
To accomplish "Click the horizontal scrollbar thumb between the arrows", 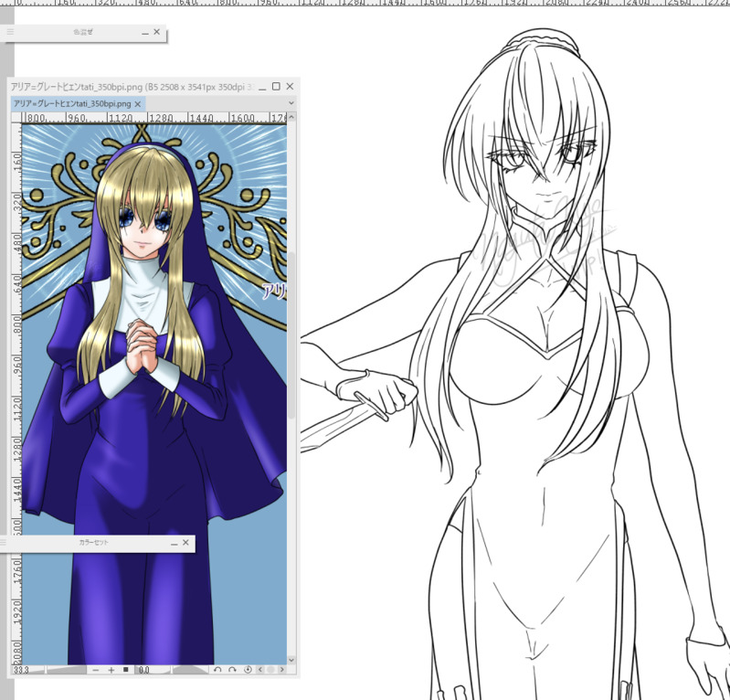I will (x=270, y=670).
